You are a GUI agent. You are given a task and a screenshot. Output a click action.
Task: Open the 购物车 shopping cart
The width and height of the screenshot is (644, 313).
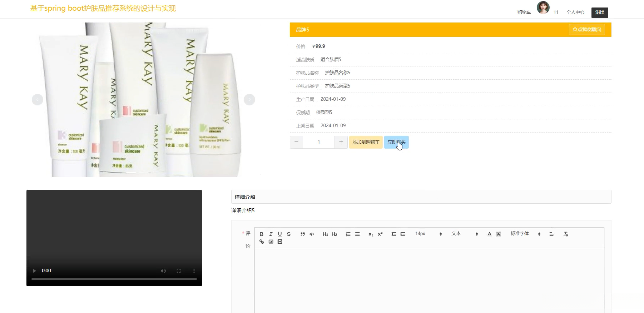[x=524, y=13]
